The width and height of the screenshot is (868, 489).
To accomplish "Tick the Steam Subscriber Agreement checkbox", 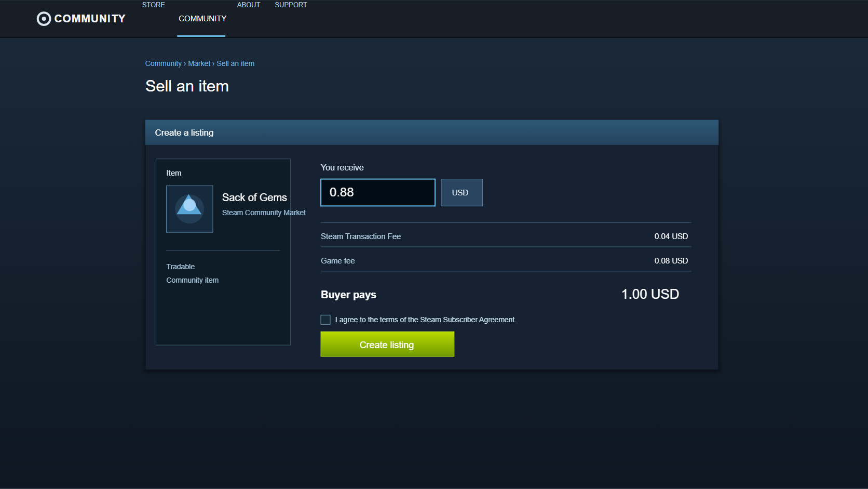I will pyautogui.click(x=325, y=320).
